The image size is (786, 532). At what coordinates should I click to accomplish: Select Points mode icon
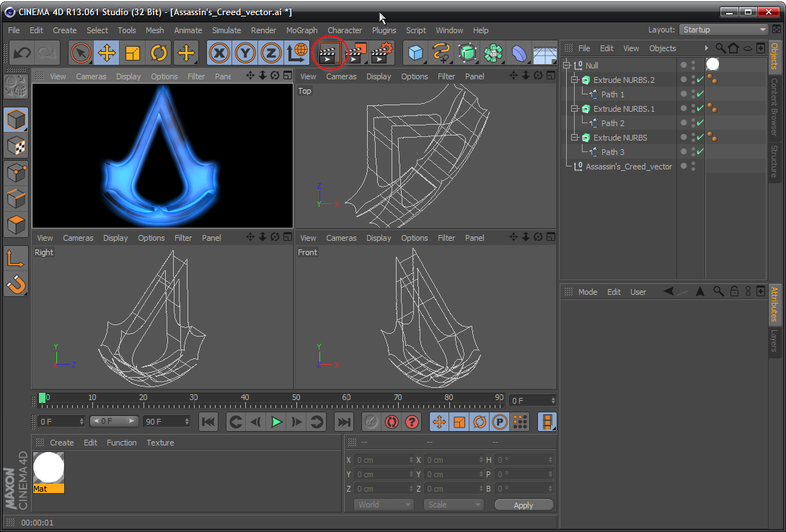(16, 173)
